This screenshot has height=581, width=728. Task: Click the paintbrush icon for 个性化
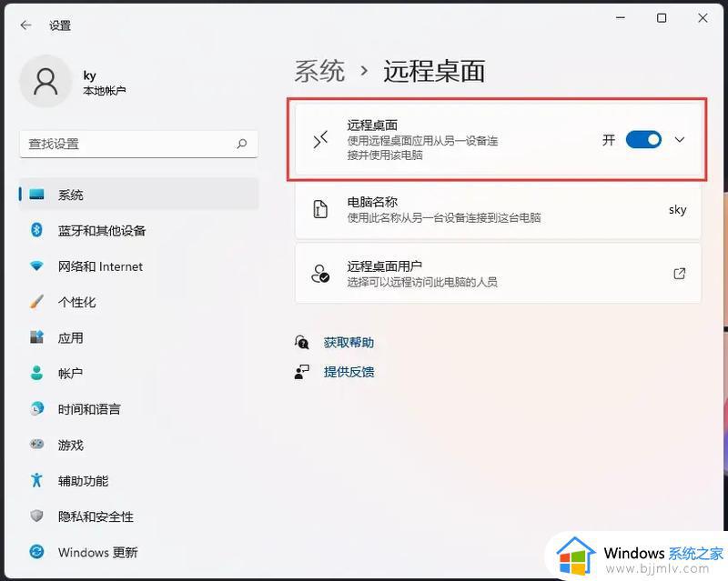click(36, 302)
